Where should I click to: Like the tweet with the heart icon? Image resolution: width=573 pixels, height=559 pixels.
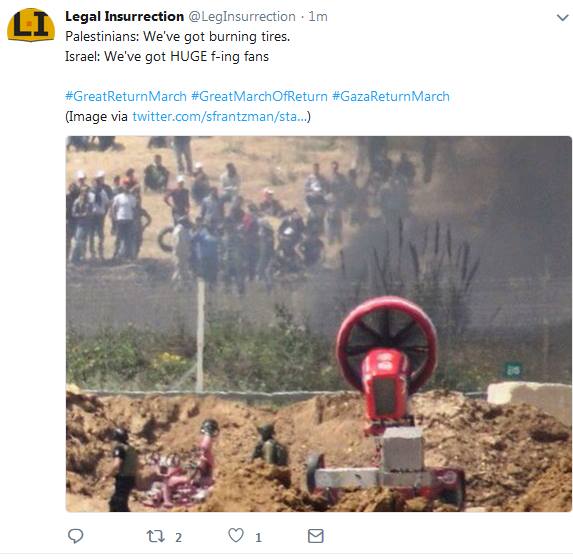pos(236,536)
